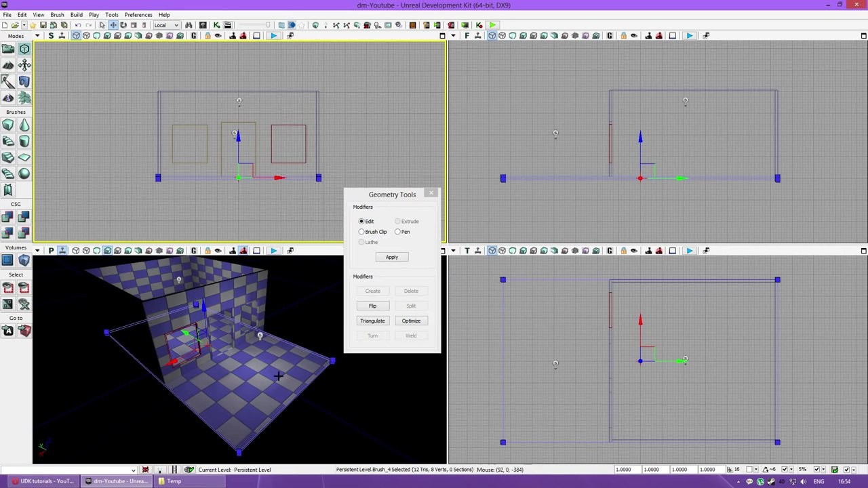This screenshot has height=488, width=868.
Task: Open the Tools menu
Action: [112, 15]
